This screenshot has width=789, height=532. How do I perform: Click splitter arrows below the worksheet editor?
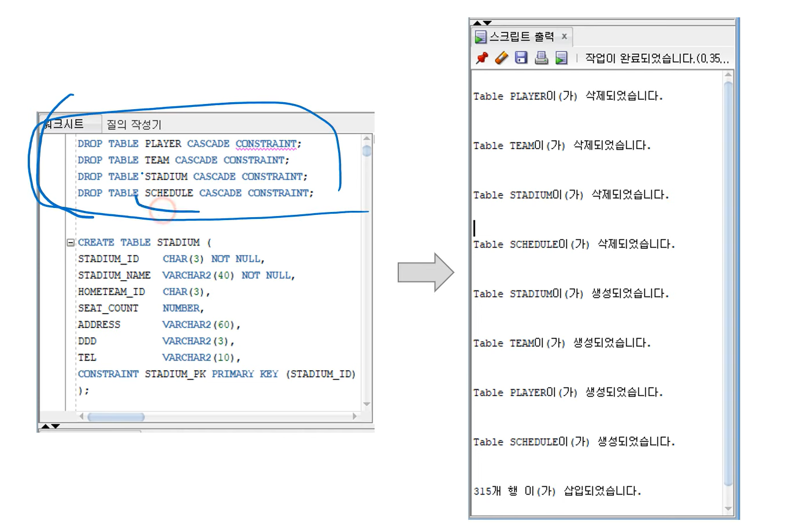click(51, 426)
